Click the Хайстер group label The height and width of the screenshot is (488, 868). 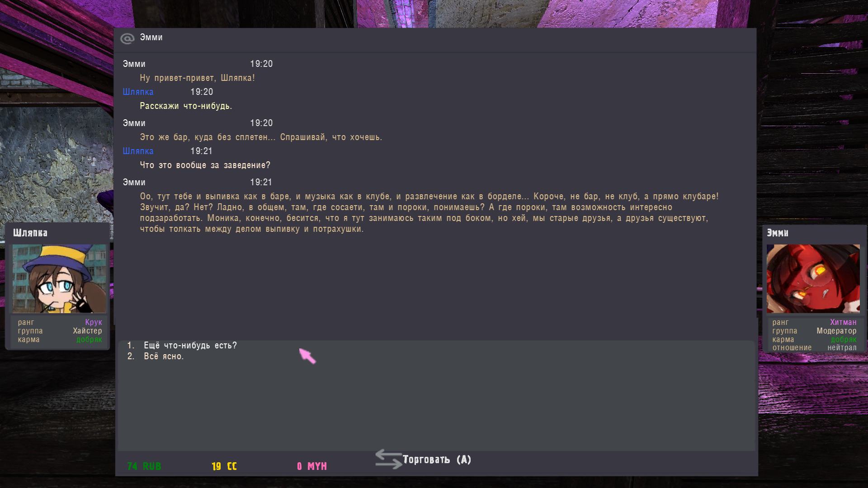coord(87,331)
